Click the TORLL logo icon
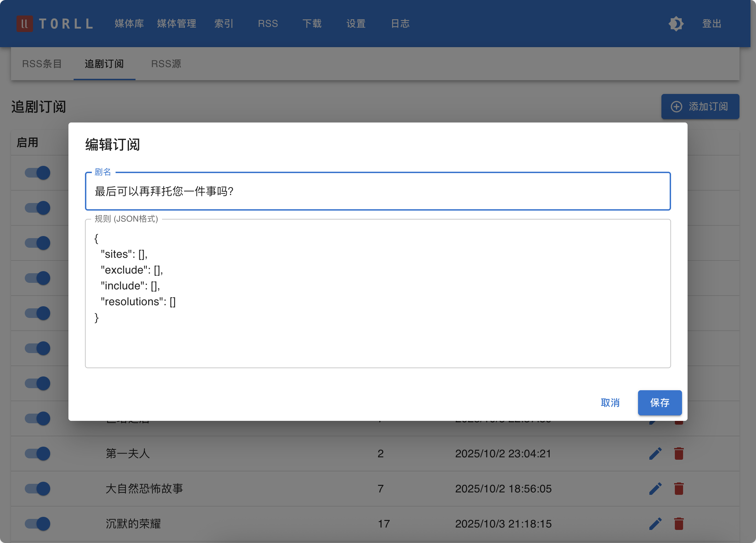This screenshot has width=756, height=543. click(24, 24)
